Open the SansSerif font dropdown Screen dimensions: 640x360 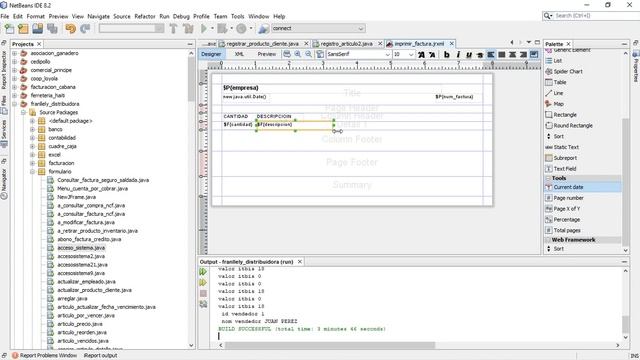387,54
